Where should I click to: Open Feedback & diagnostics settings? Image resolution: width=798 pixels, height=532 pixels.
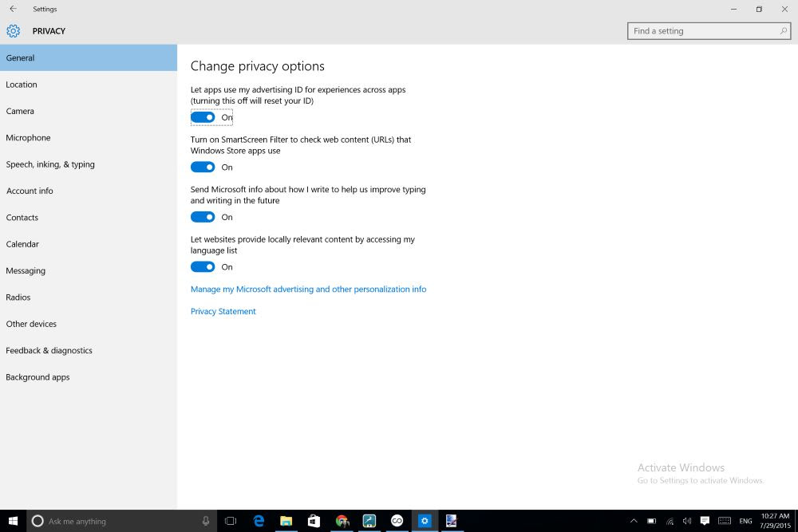click(89, 350)
